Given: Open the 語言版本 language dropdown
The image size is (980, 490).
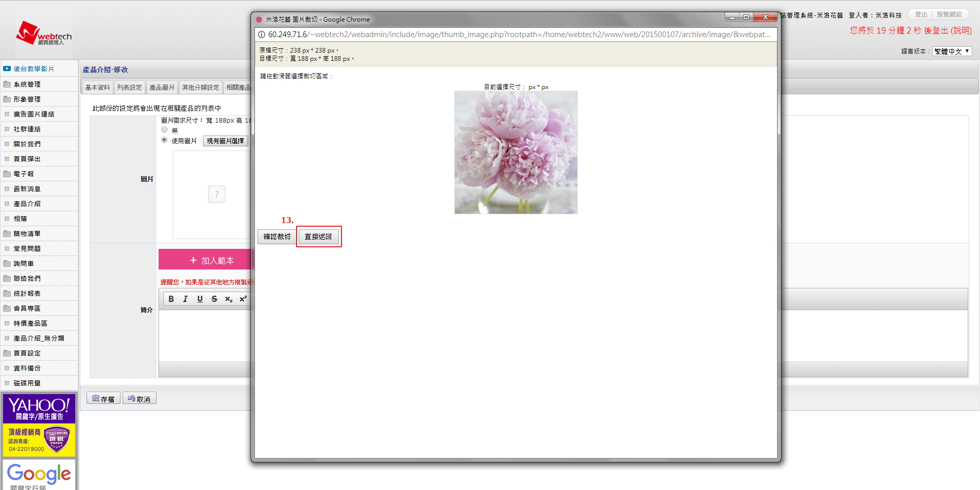Looking at the screenshot, I should tap(952, 51).
